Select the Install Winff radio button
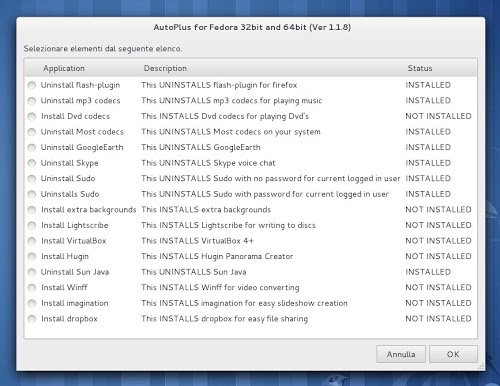500x386 pixels. [32, 287]
